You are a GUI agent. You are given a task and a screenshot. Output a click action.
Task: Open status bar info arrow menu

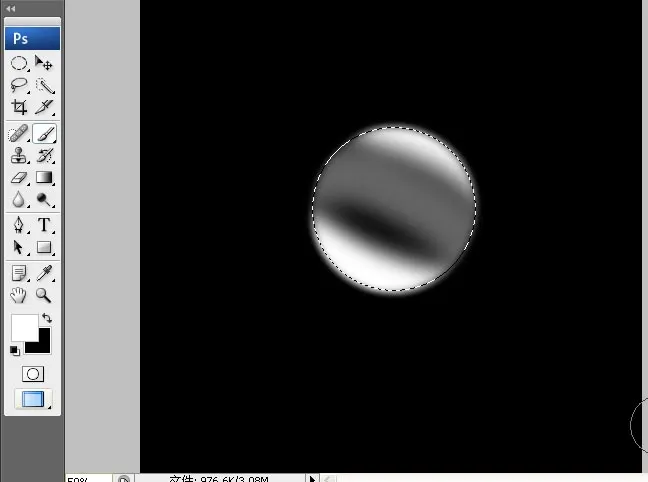click(312, 479)
